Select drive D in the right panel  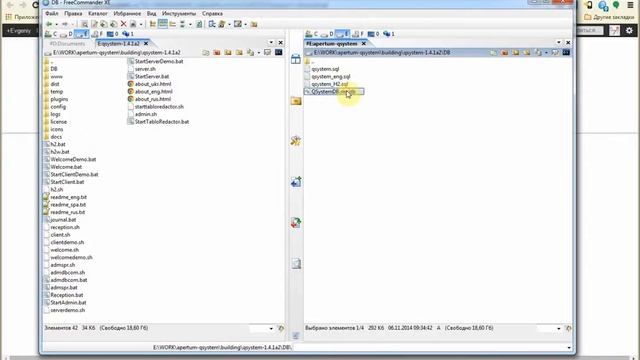click(327, 34)
